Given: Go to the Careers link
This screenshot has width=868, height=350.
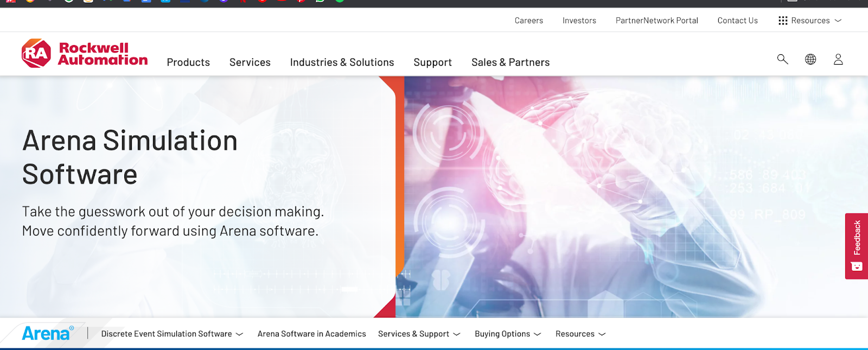Looking at the screenshot, I should (x=529, y=21).
